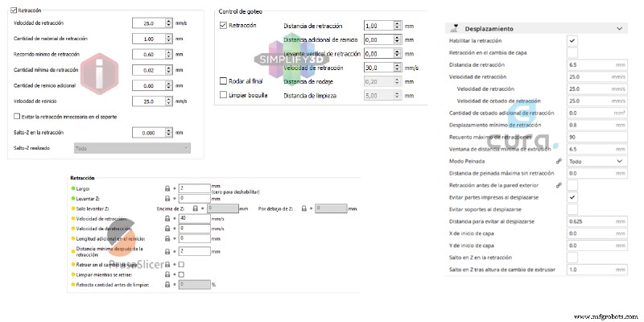Toggle the Retracción checkbox above Velocidad de retracción group

click(x=14, y=10)
